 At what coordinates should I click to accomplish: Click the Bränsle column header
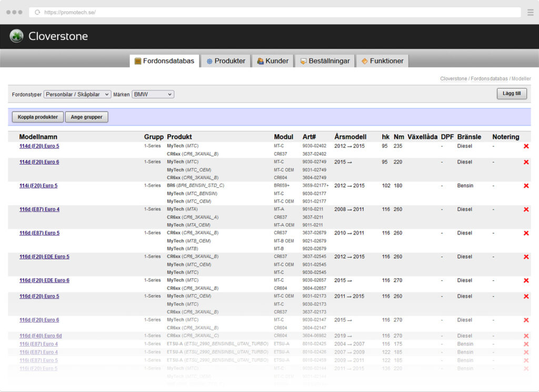469,137
